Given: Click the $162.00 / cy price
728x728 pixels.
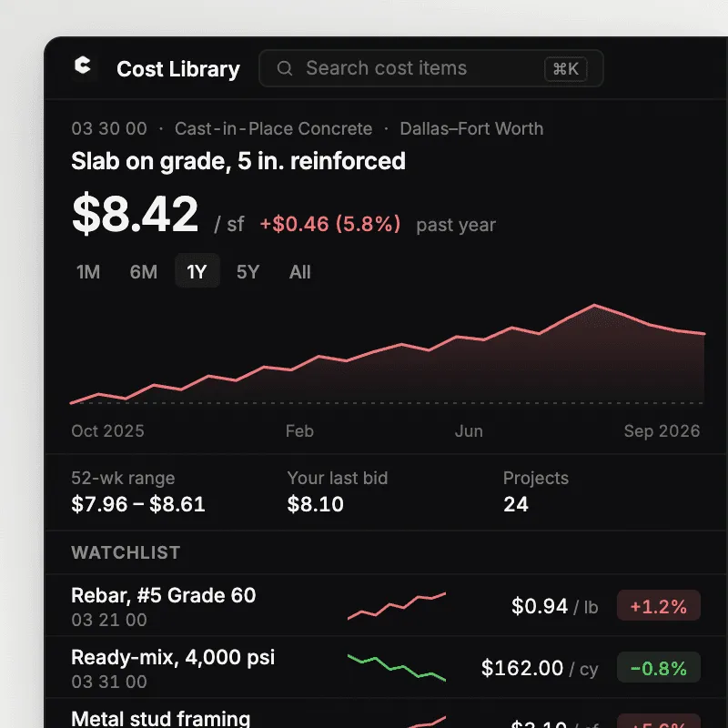Looking at the screenshot, I should point(540,668).
